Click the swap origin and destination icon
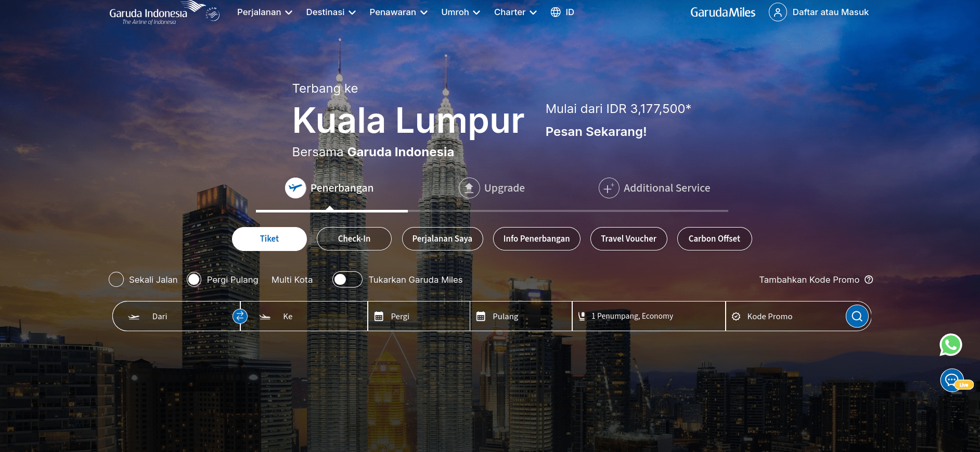980x452 pixels. [240, 316]
